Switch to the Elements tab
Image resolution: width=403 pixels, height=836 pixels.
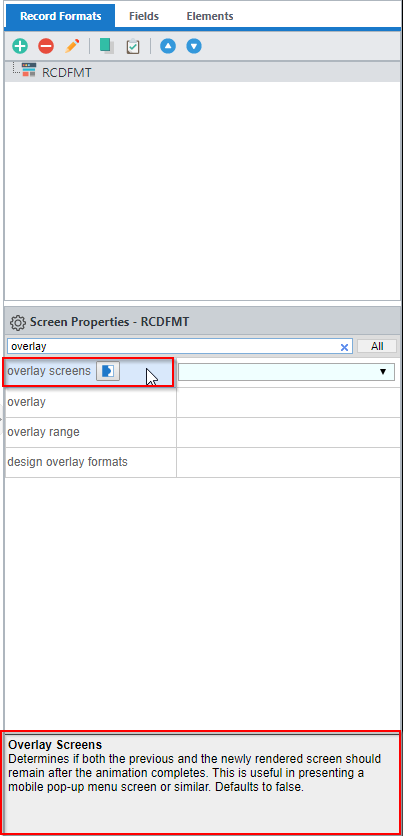tap(209, 16)
